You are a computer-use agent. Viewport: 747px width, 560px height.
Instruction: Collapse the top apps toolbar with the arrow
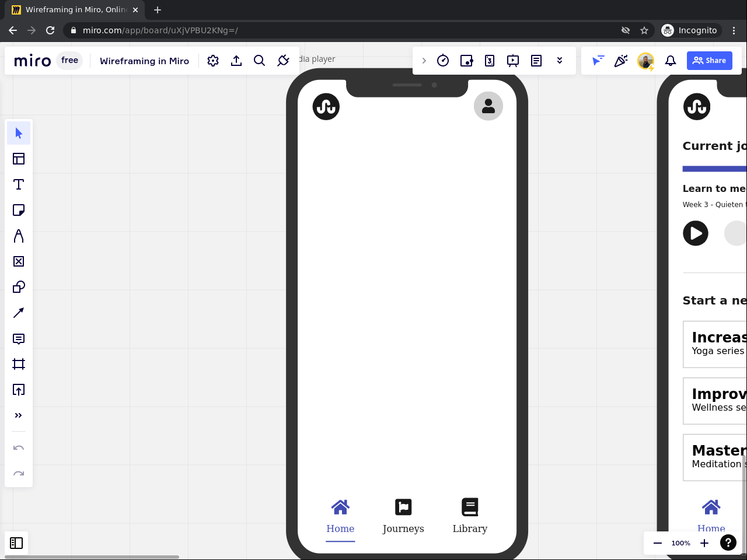pos(424,61)
